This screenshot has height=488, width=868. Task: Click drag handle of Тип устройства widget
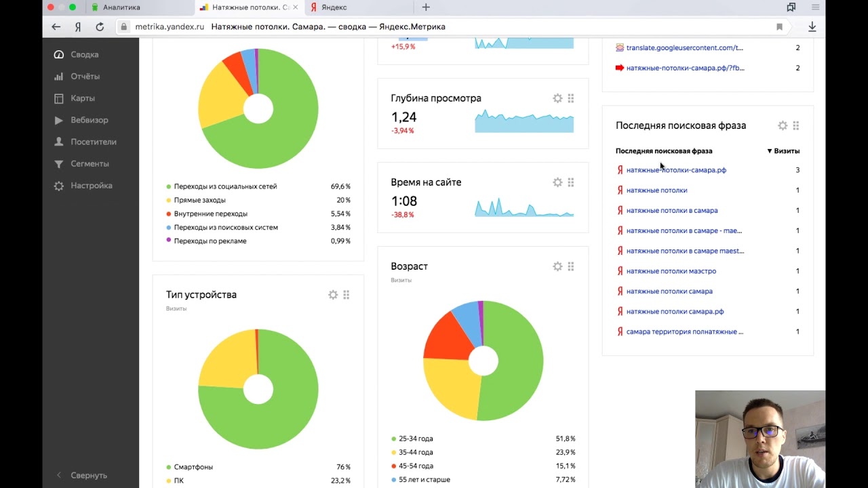pyautogui.click(x=347, y=295)
